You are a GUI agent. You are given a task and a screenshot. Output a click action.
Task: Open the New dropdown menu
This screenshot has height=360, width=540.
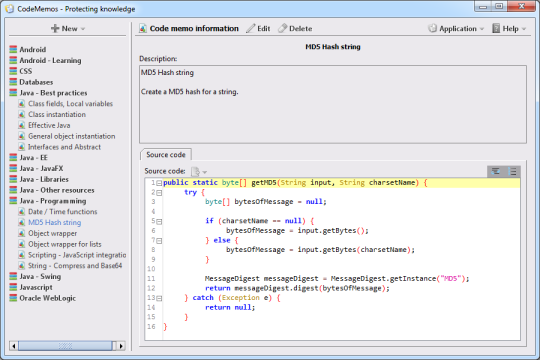pos(68,29)
